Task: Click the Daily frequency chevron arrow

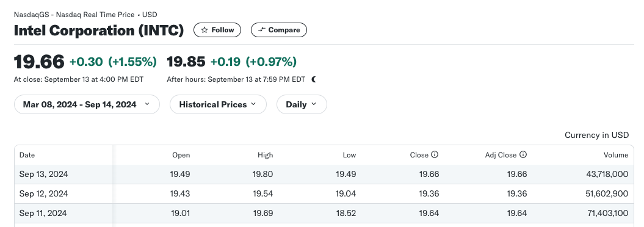Action: tap(314, 104)
